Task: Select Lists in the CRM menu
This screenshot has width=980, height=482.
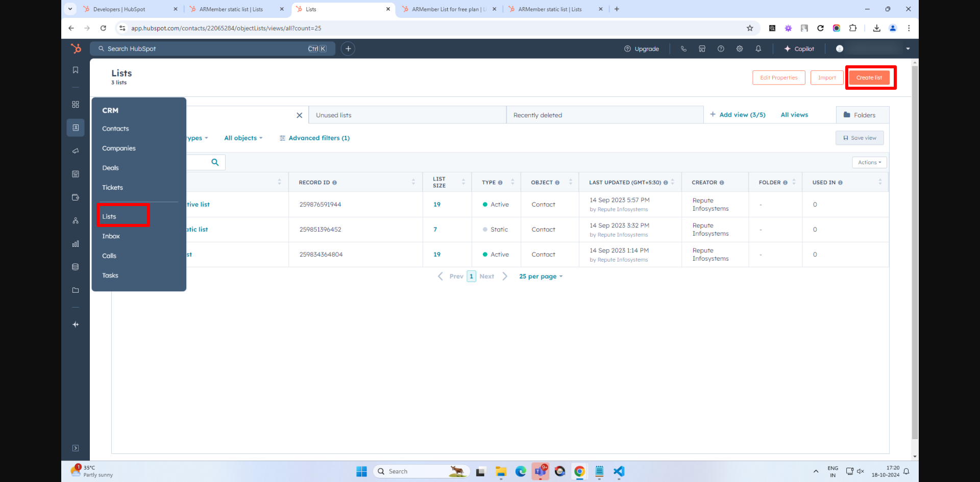Action: click(x=109, y=217)
